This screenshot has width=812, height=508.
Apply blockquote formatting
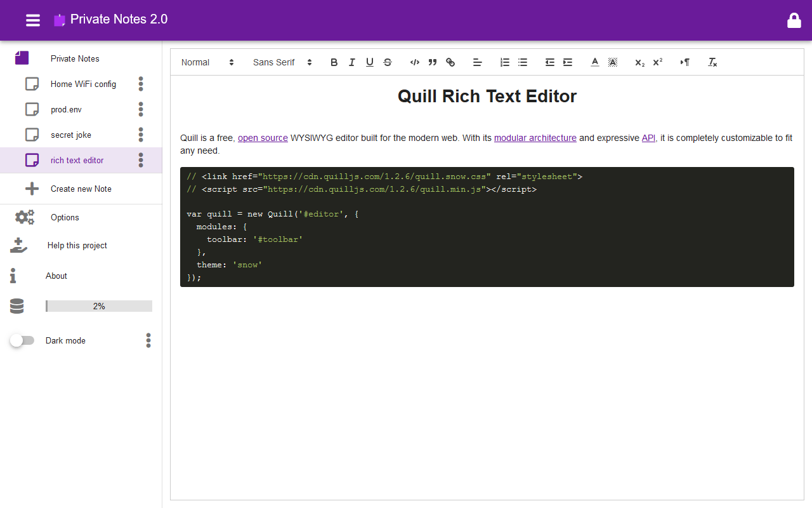[x=433, y=62]
